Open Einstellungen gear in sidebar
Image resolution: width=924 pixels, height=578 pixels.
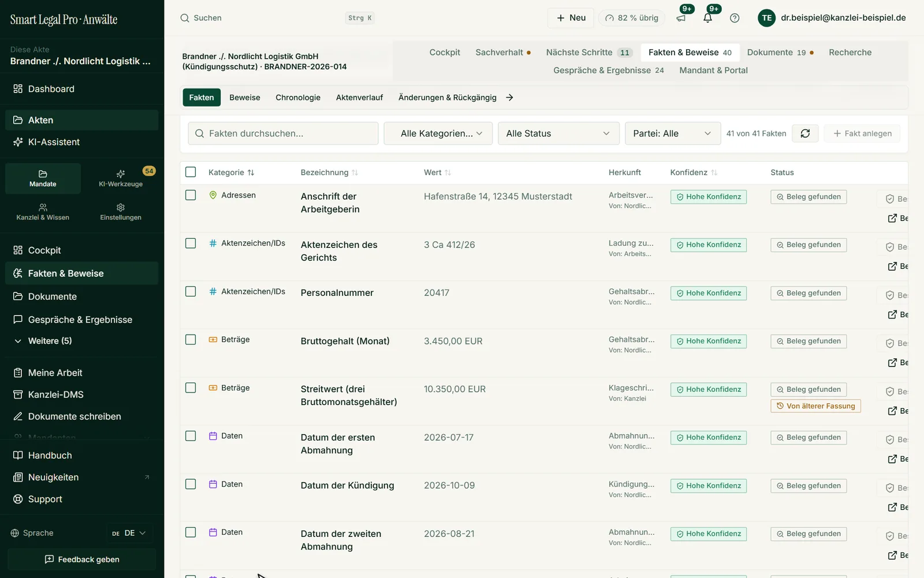pyautogui.click(x=121, y=212)
